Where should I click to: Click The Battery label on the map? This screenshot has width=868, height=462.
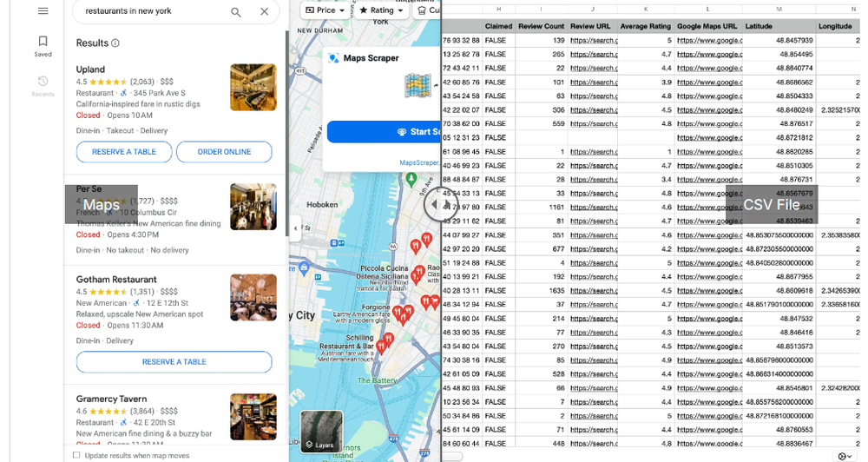[377, 380]
